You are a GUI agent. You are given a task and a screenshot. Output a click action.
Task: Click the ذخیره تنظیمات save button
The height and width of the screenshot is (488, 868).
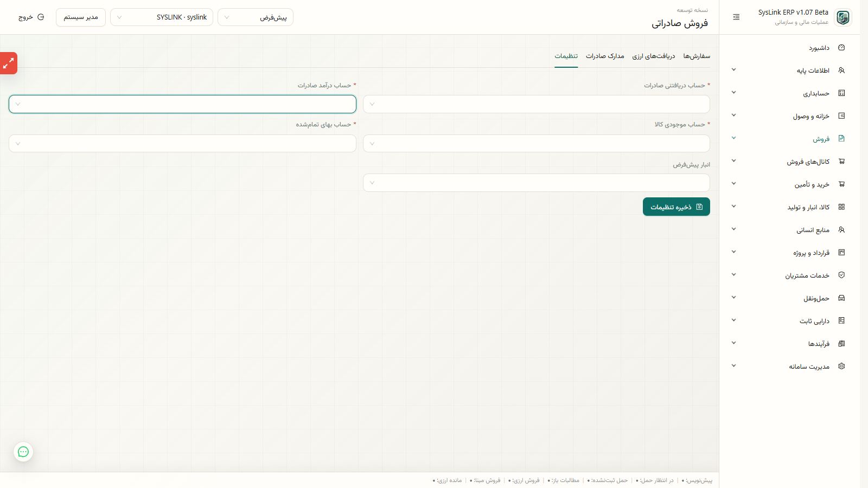[676, 207]
